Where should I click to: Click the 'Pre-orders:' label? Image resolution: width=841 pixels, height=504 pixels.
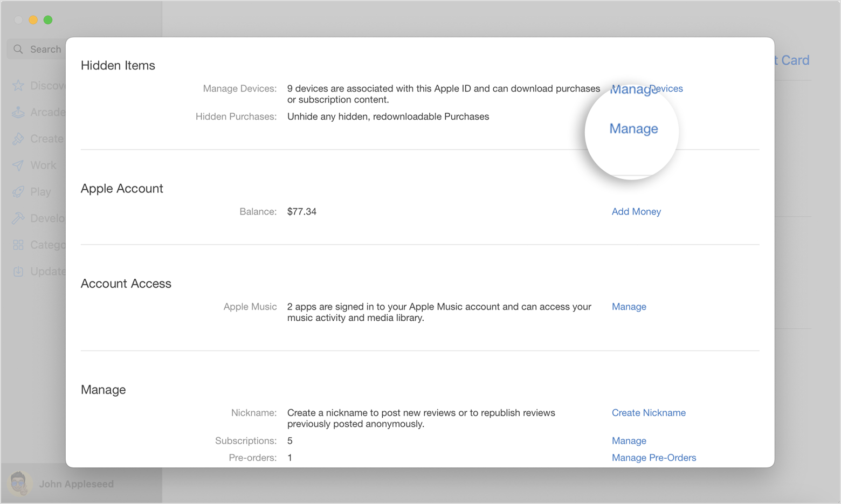[x=252, y=458]
